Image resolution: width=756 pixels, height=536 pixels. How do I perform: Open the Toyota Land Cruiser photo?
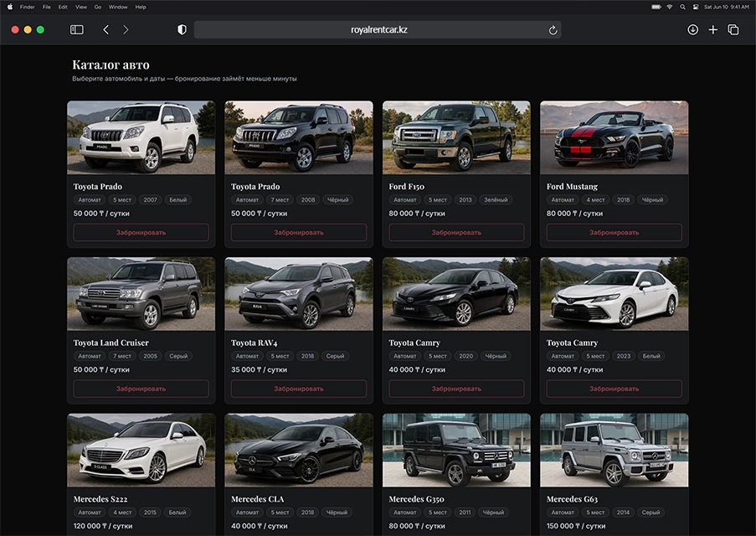(141, 294)
